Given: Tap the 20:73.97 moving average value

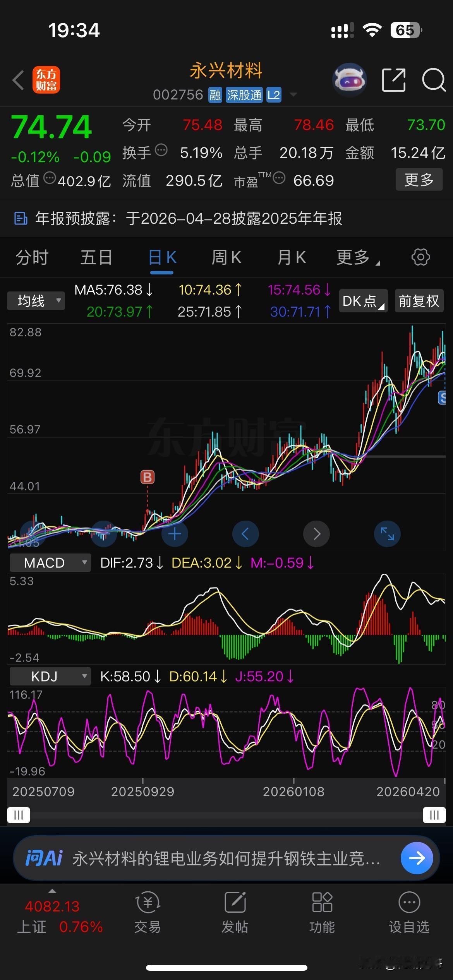Looking at the screenshot, I should [120, 312].
